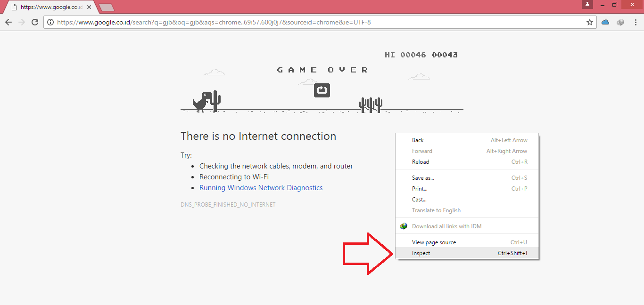644x305 pixels.
Task: Reload the page with the refresh icon
Action: point(34,22)
